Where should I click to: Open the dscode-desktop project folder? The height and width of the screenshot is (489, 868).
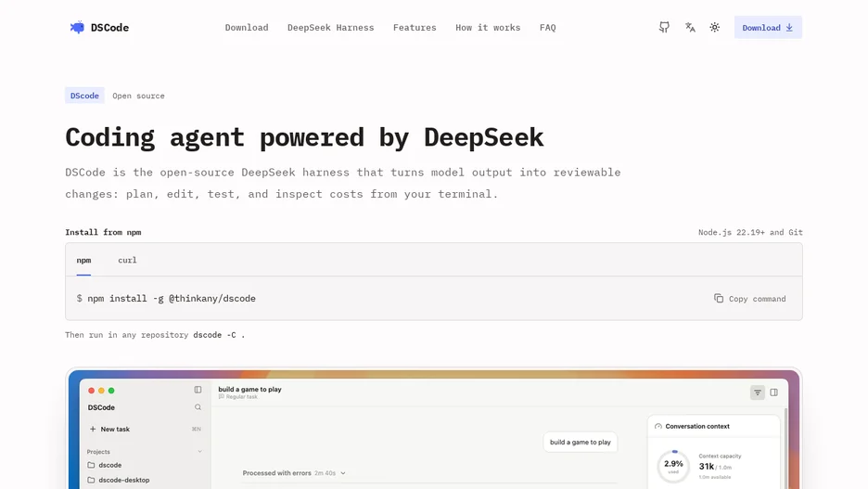[119, 480]
